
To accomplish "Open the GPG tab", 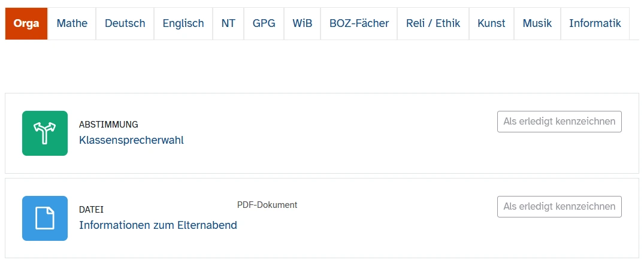I will 264,24.
